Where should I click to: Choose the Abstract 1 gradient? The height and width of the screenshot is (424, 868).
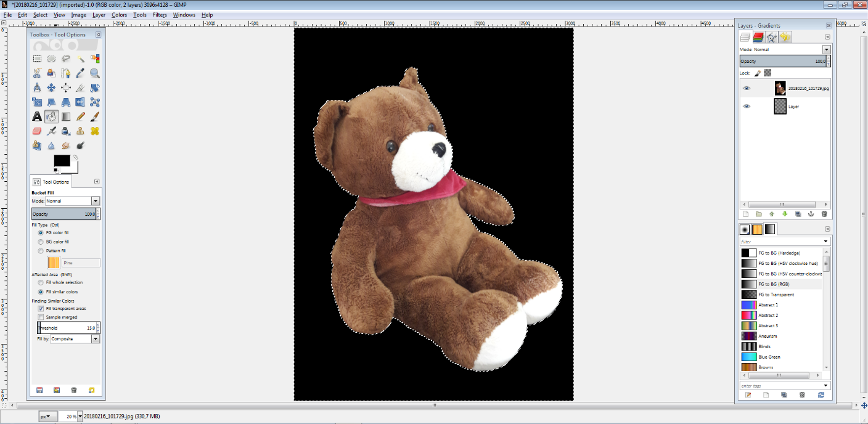coord(768,305)
